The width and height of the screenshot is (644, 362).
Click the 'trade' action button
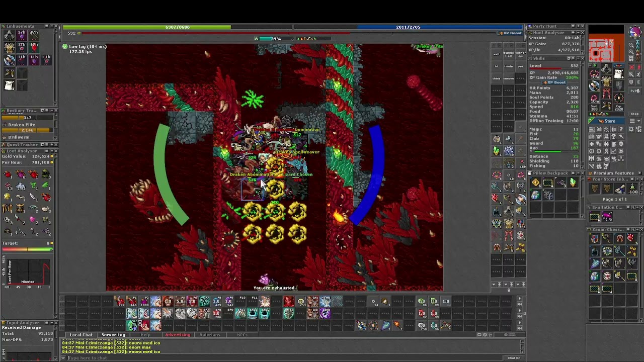coord(508,66)
